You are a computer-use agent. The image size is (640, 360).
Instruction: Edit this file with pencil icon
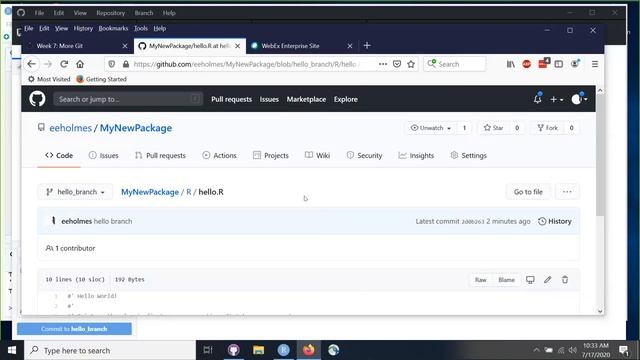[547, 280]
